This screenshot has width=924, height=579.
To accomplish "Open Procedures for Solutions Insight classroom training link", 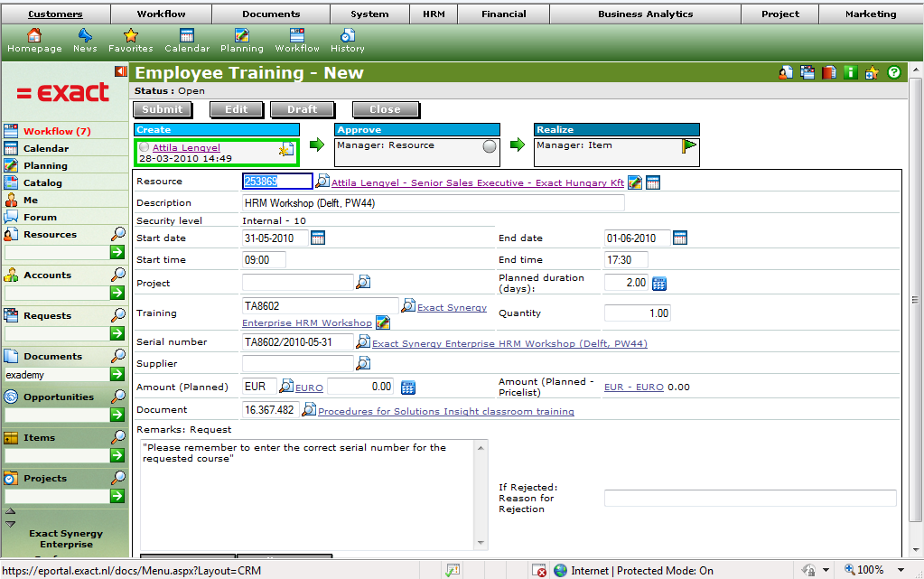I will (x=446, y=412).
